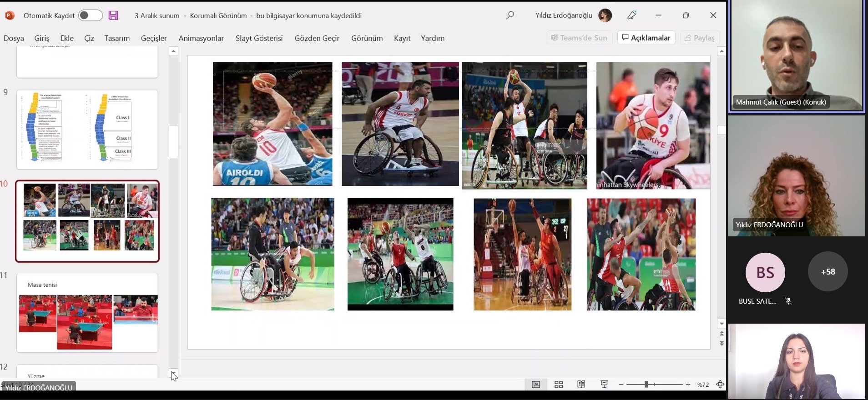Open search with the magnifier icon
Viewport: 868px width, 400px height.
point(510,15)
